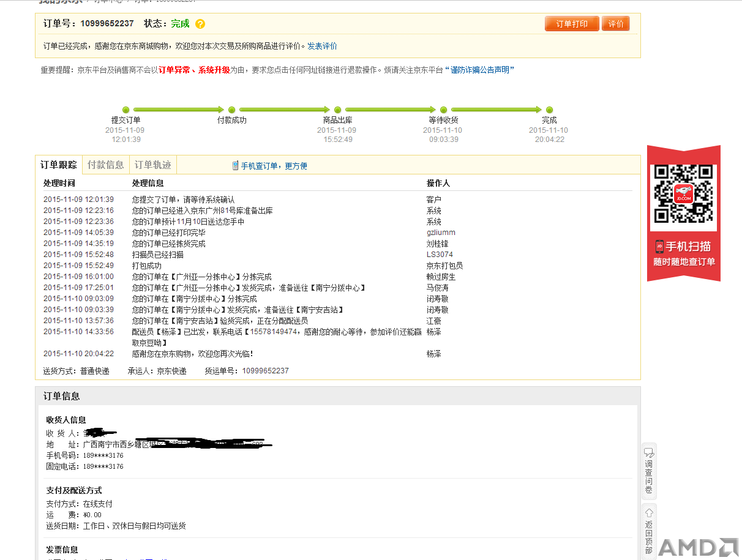Open the 发表评价 link
Image resolution: width=742 pixels, height=560 pixels.
(x=322, y=46)
